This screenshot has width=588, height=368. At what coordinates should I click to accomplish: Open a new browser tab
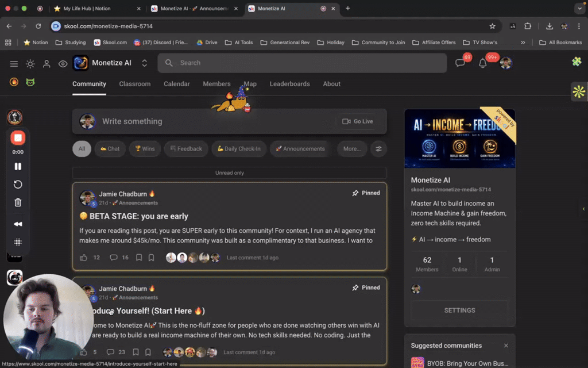pos(347,8)
